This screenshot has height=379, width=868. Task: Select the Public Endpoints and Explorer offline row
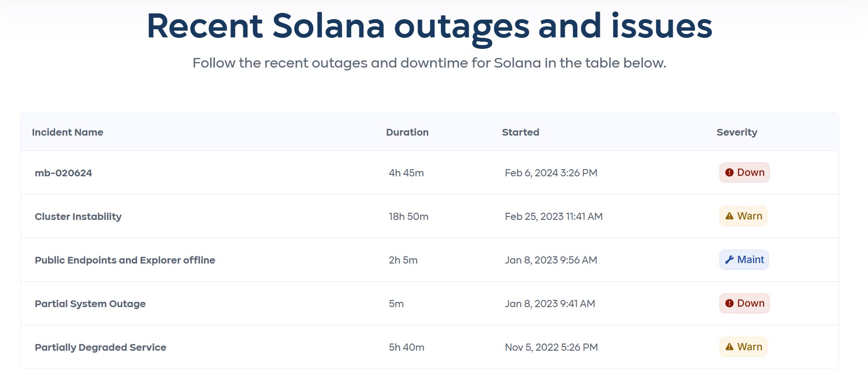(x=125, y=260)
